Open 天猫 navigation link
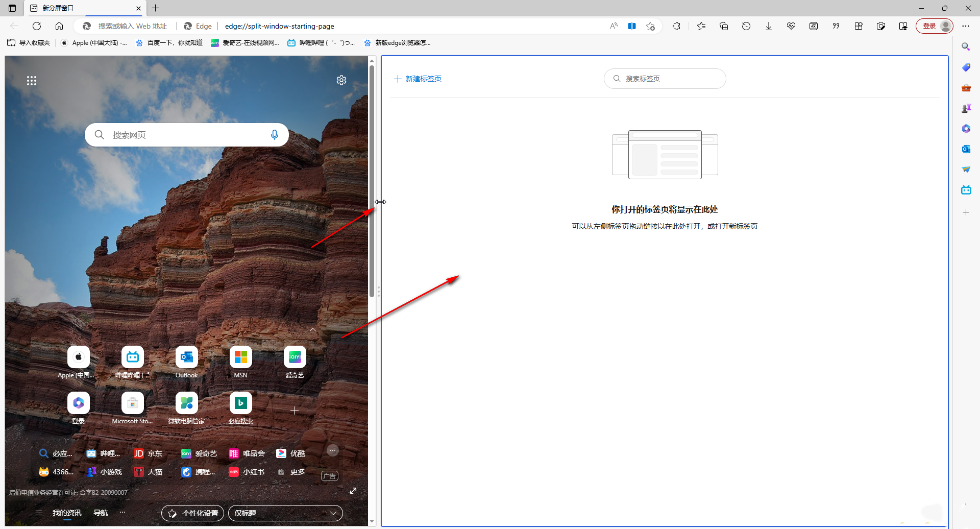The image size is (980, 529). point(148,472)
